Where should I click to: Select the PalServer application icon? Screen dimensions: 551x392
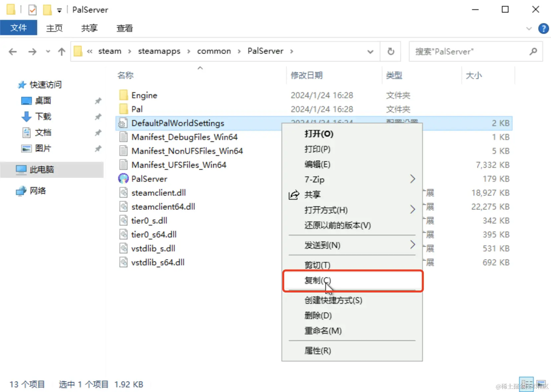pyautogui.click(x=123, y=179)
